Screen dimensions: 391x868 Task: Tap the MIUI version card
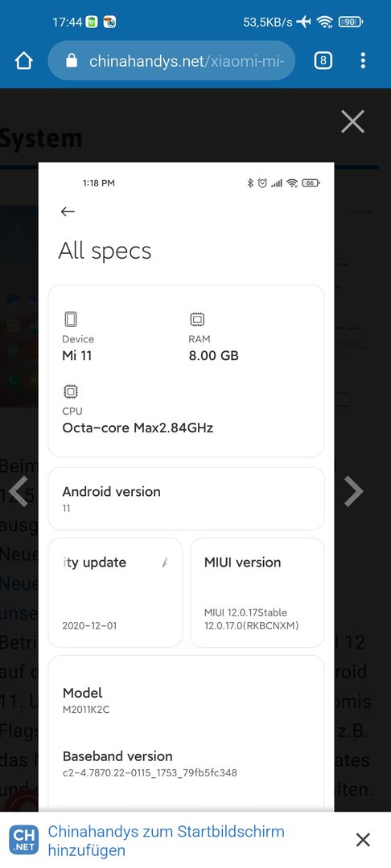[x=257, y=592]
